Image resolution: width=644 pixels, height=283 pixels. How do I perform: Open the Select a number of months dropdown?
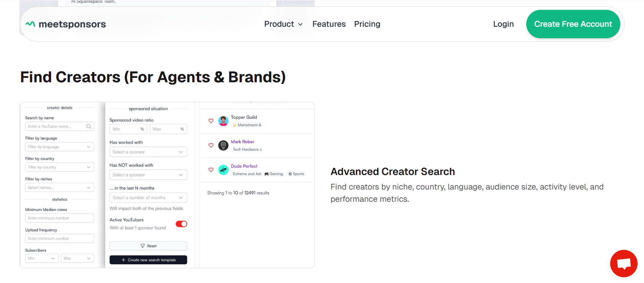click(148, 197)
